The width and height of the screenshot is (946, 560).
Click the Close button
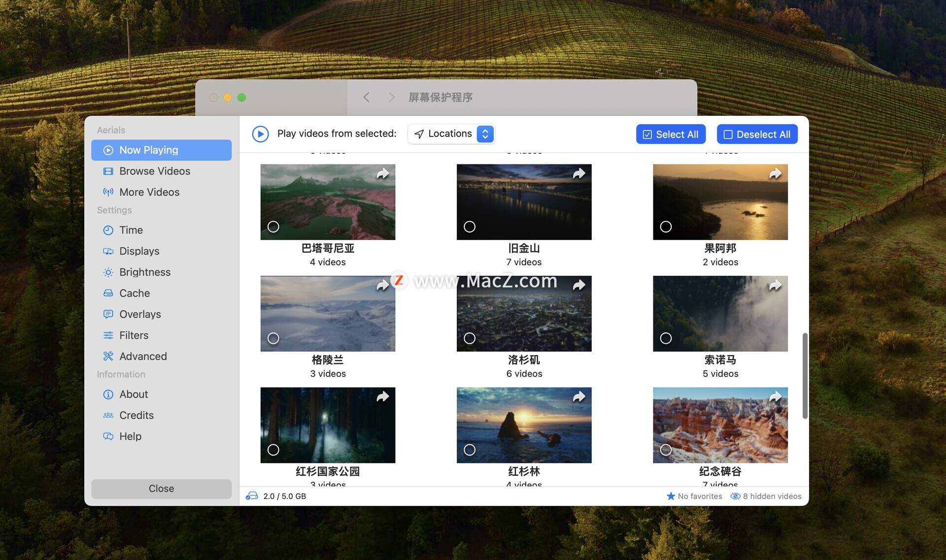[161, 489]
